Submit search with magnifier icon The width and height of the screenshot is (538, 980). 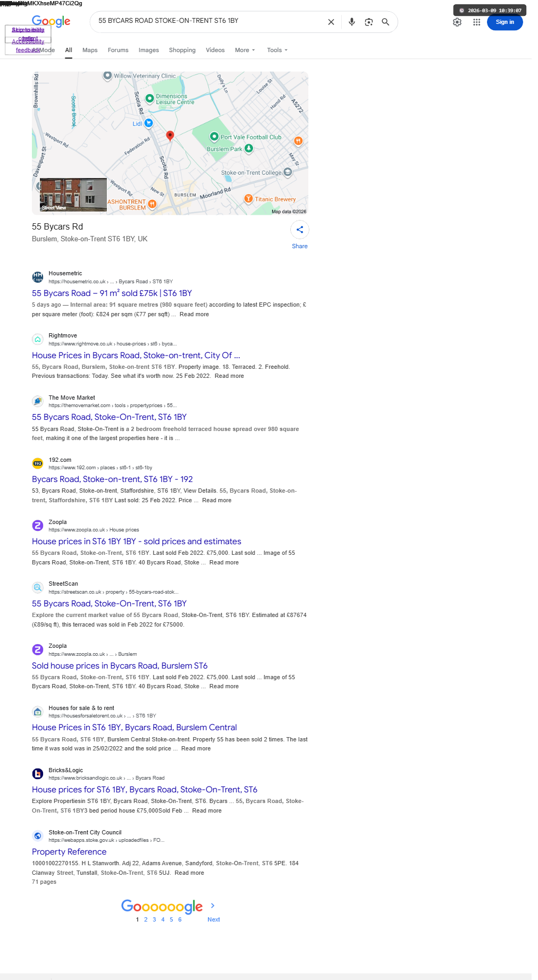(385, 22)
